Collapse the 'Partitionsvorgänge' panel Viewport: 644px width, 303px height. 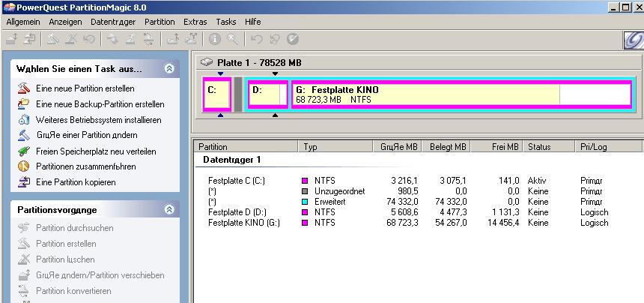pyautogui.click(x=169, y=210)
